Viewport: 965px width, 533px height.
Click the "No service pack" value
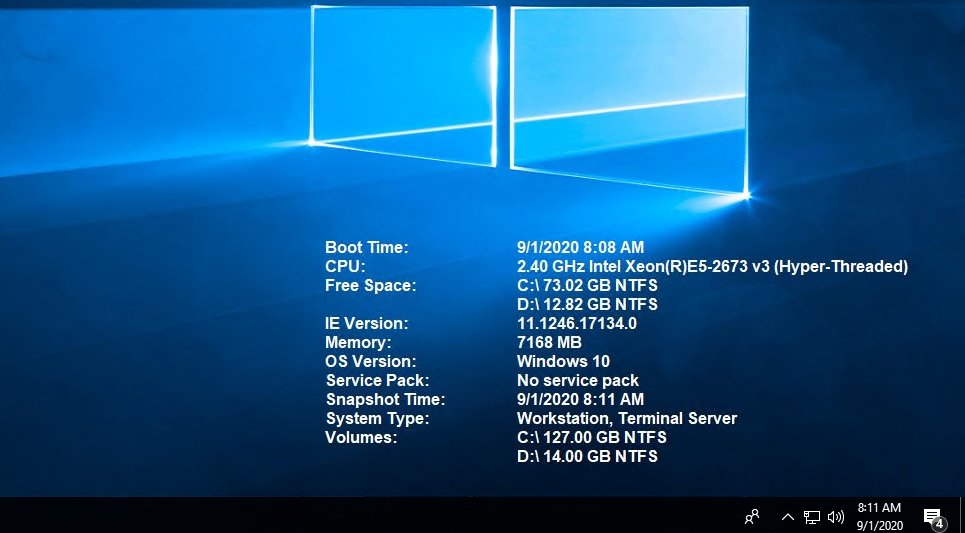tap(578, 380)
